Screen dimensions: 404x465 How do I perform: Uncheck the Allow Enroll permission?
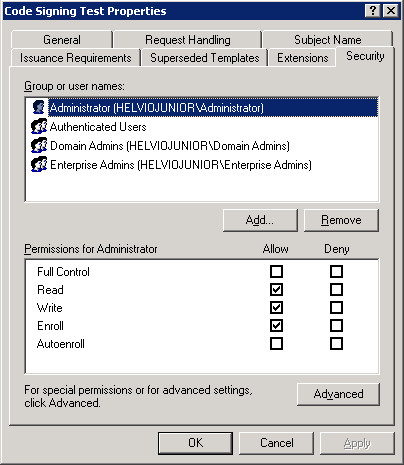(276, 326)
